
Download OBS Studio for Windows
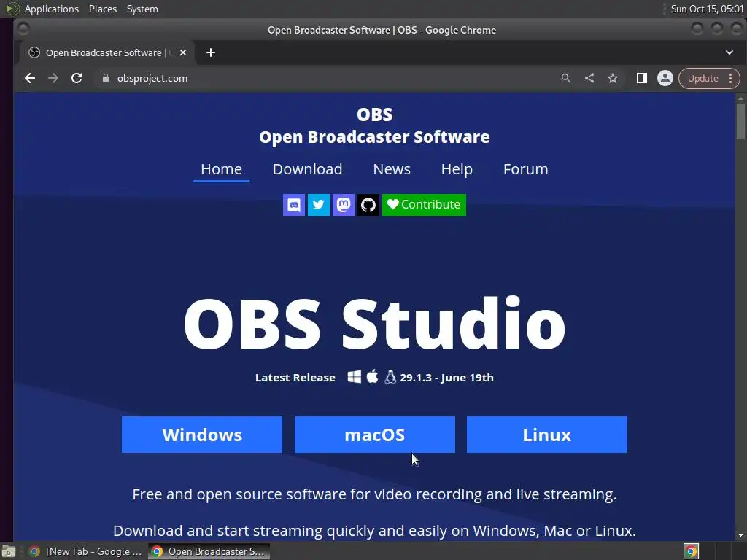(x=202, y=435)
